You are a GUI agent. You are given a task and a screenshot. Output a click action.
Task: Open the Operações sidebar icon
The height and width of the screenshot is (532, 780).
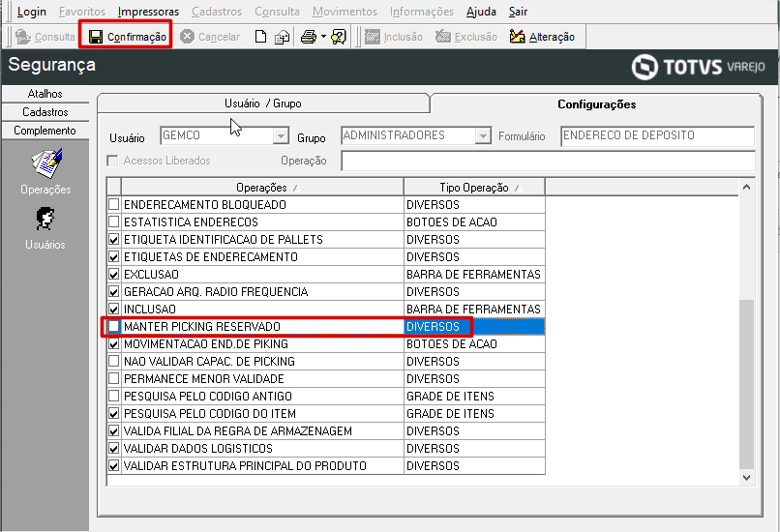click(x=45, y=163)
